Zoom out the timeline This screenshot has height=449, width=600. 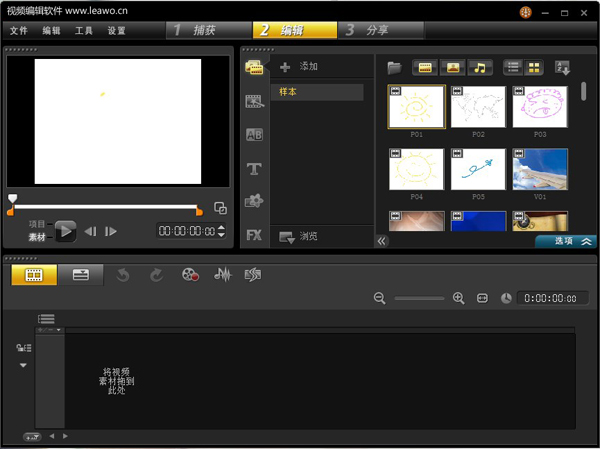tap(379, 298)
